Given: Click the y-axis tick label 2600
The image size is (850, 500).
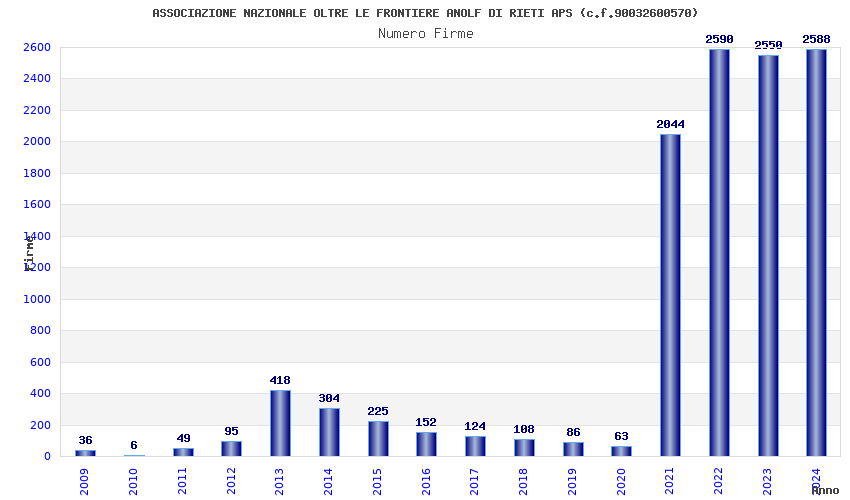Looking at the screenshot, I should point(37,47).
